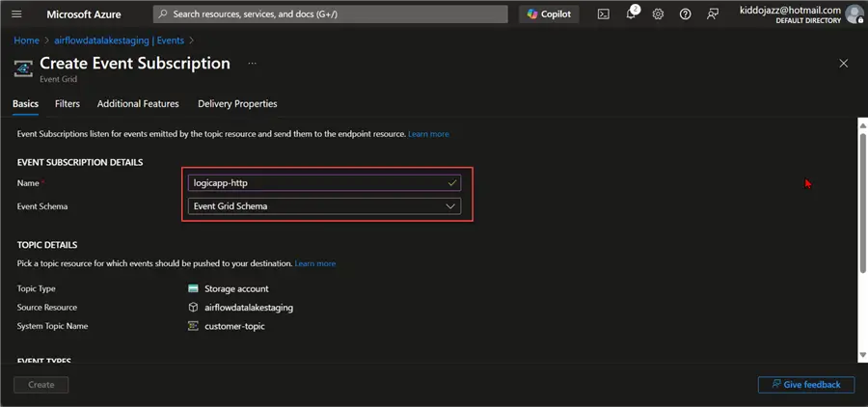Image resolution: width=868 pixels, height=407 pixels.
Task: Open the portal hamburger menu
Action: (16, 14)
